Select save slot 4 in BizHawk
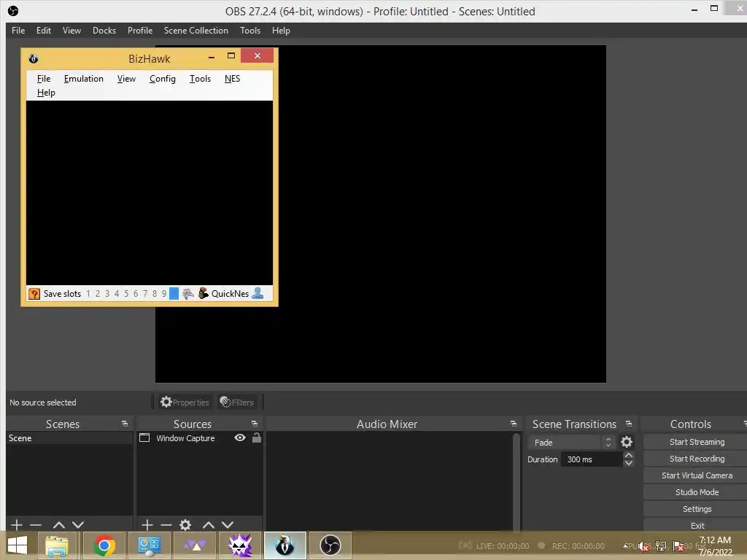The image size is (747, 560). 117,293
